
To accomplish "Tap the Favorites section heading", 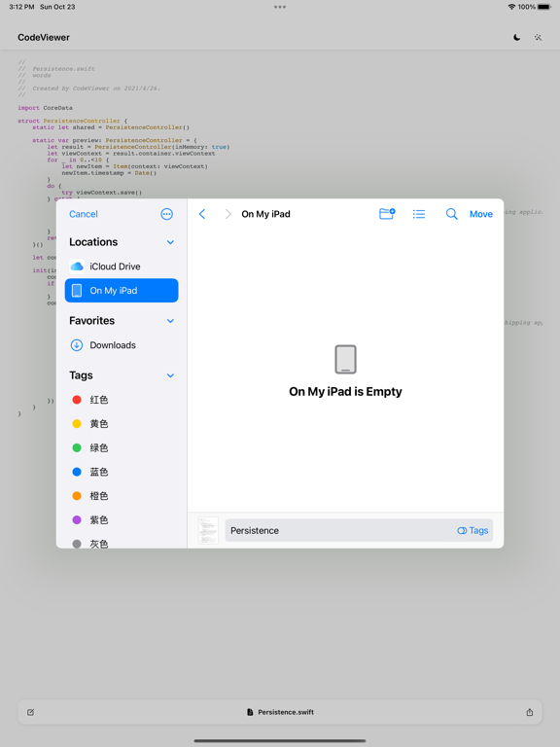I will coord(92,321).
